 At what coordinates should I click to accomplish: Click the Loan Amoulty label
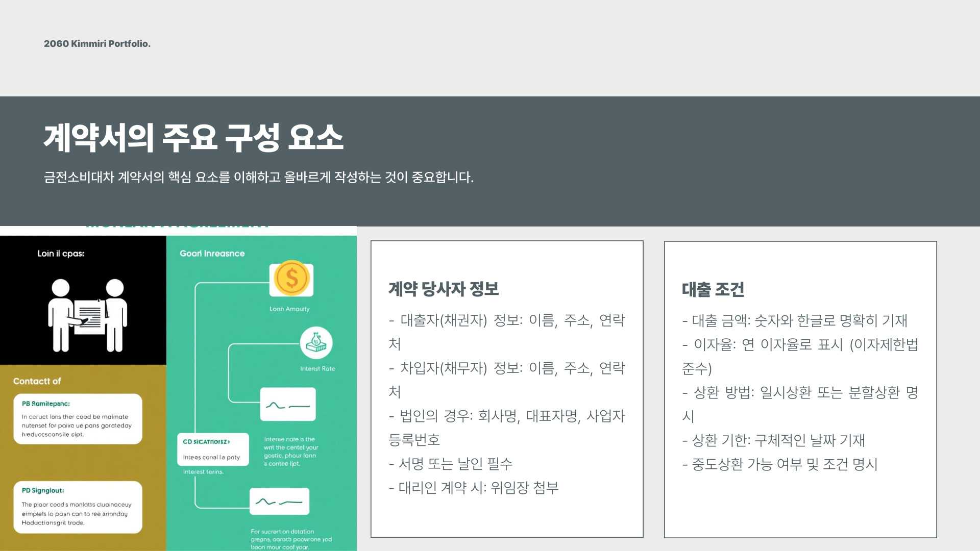coord(289,309)
